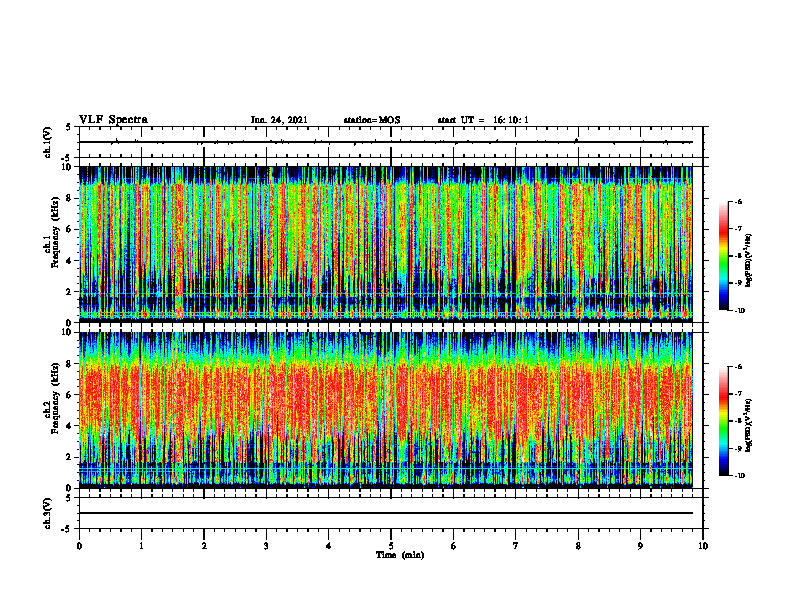Click the "-10" tick on ch.2 color bar

[740, 476]
